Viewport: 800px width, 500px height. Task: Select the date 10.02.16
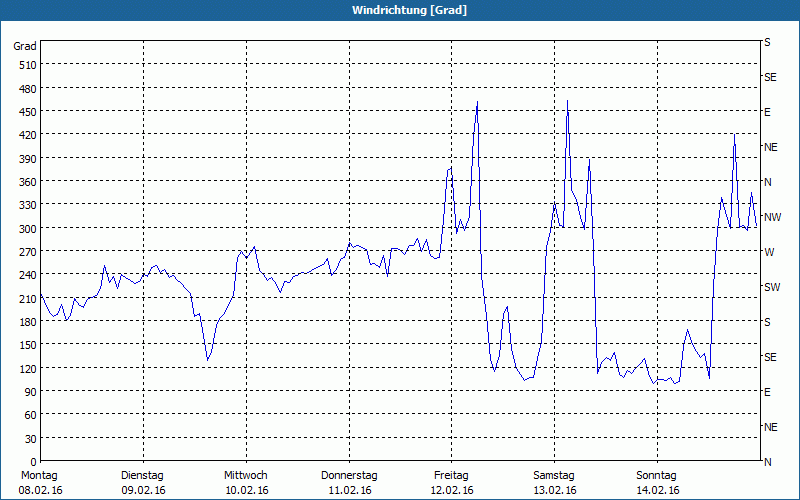click(246, 490)
